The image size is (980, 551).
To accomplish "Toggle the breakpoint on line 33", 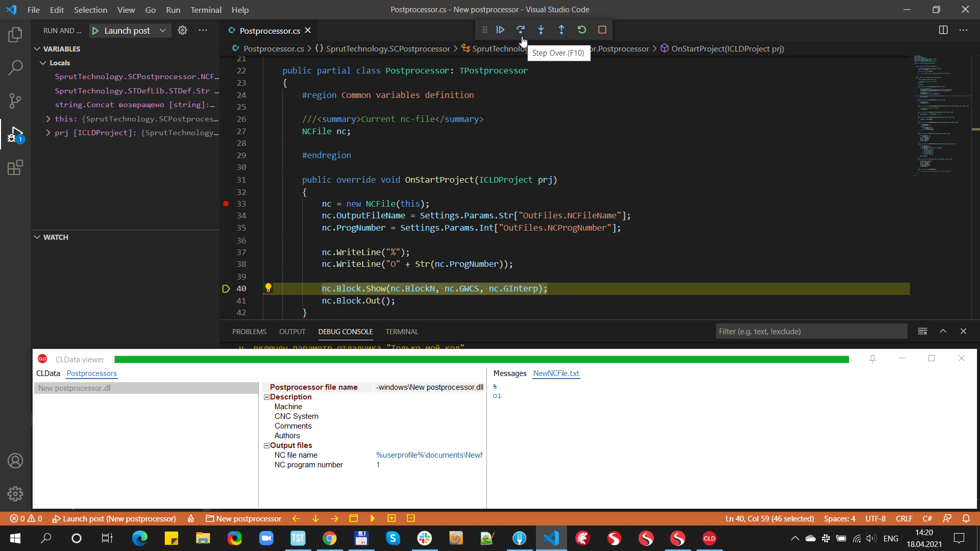I will click(225, 204).
